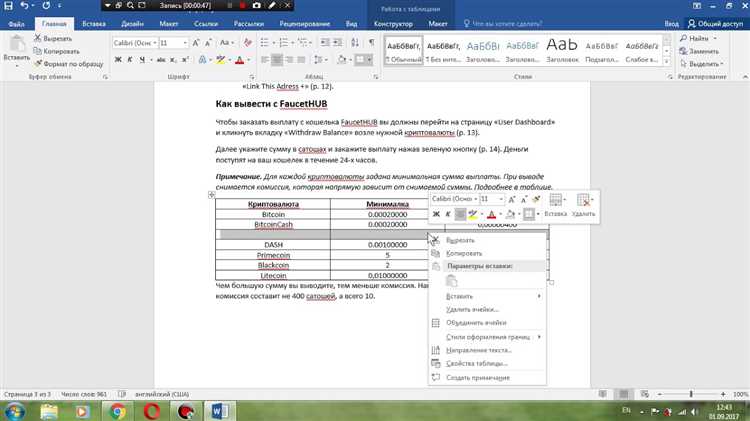
Task: Switch to the Конструктор table tab
Action: (393, 23)
